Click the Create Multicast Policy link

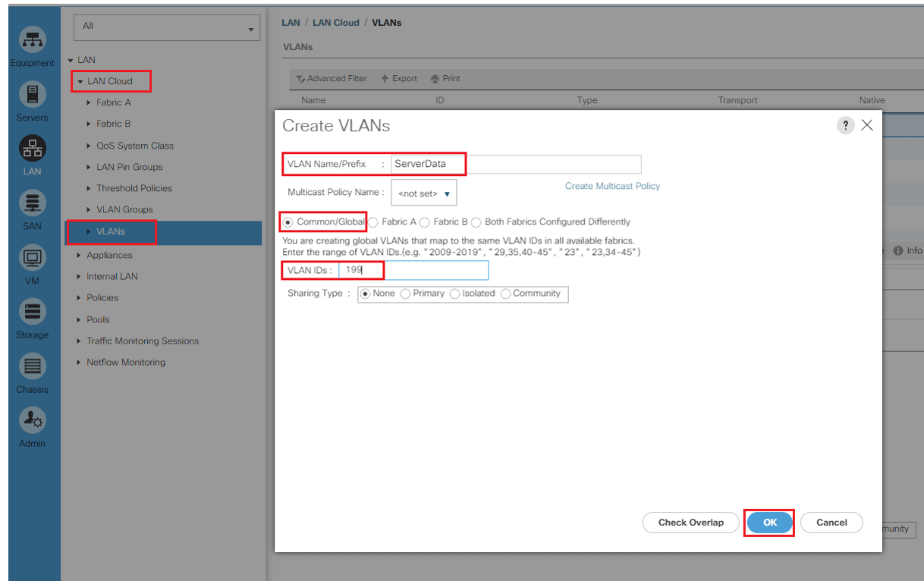[x=612, y=186]
